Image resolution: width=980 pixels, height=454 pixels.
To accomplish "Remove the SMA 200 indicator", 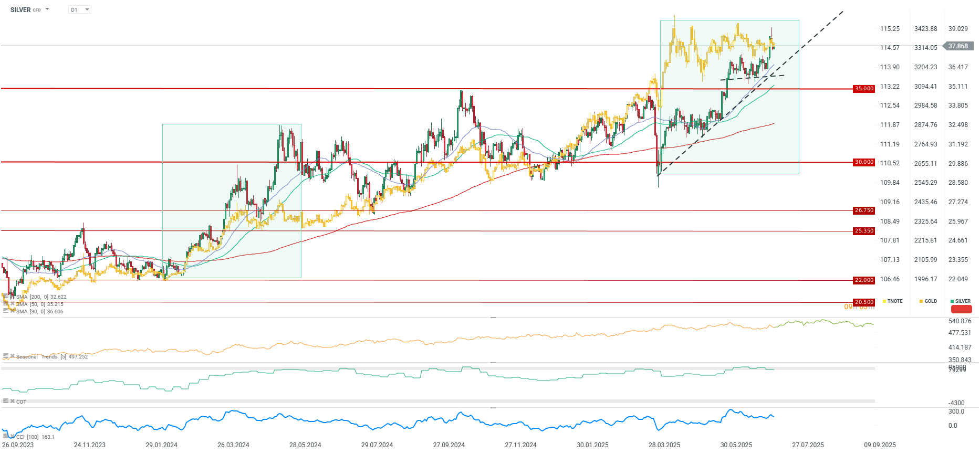I will click(13, 297).
